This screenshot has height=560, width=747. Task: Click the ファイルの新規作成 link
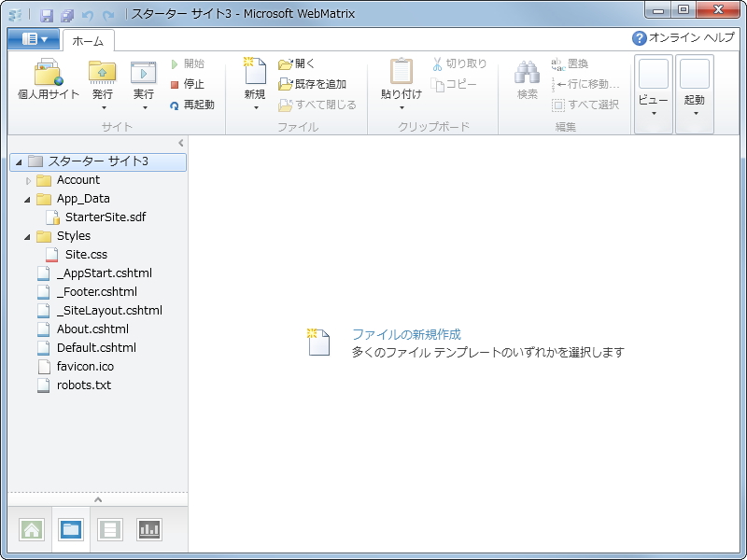[407, 334]
